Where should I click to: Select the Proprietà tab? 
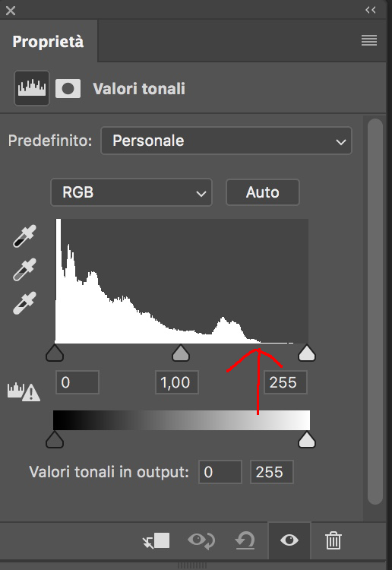[49, 42]
